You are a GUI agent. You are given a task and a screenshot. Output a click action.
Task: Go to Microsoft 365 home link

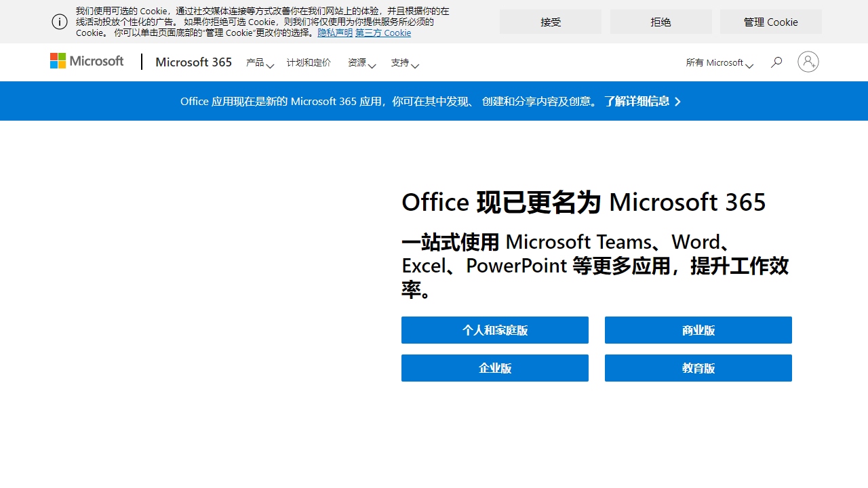[x=194, y=62]
